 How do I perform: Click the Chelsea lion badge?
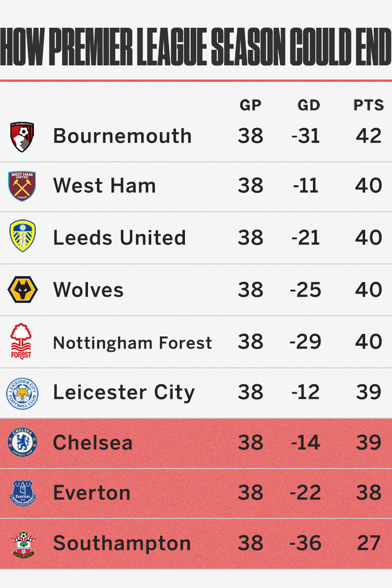pyautogui.click(x=22, y=443)
